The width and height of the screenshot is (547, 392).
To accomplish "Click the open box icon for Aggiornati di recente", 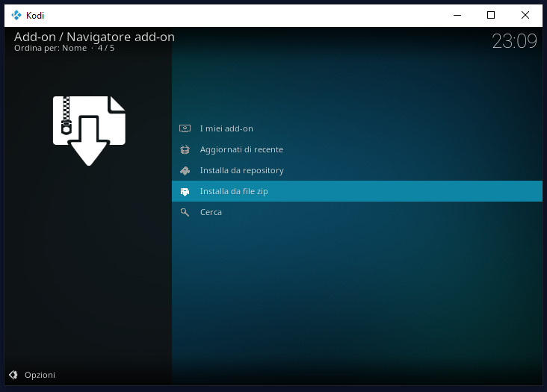I will point(185,149).
